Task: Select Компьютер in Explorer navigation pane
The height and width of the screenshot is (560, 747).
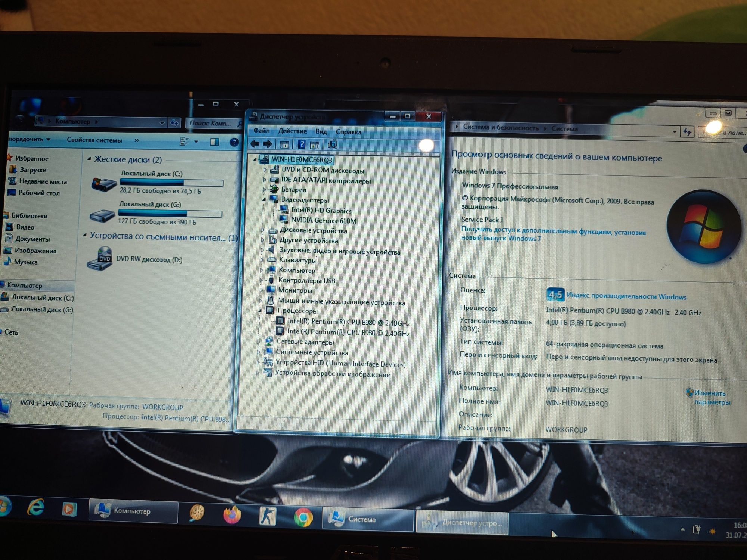Action: [x=25, y=285]
